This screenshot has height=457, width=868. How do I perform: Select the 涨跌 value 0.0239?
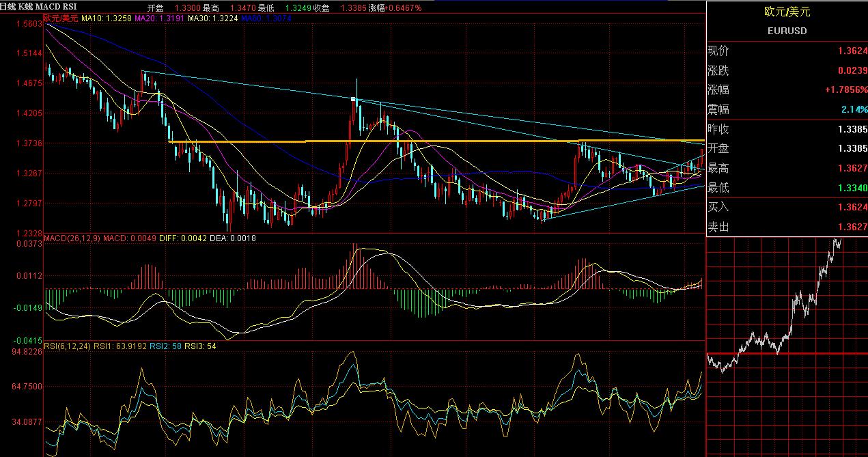pos(852,70)
